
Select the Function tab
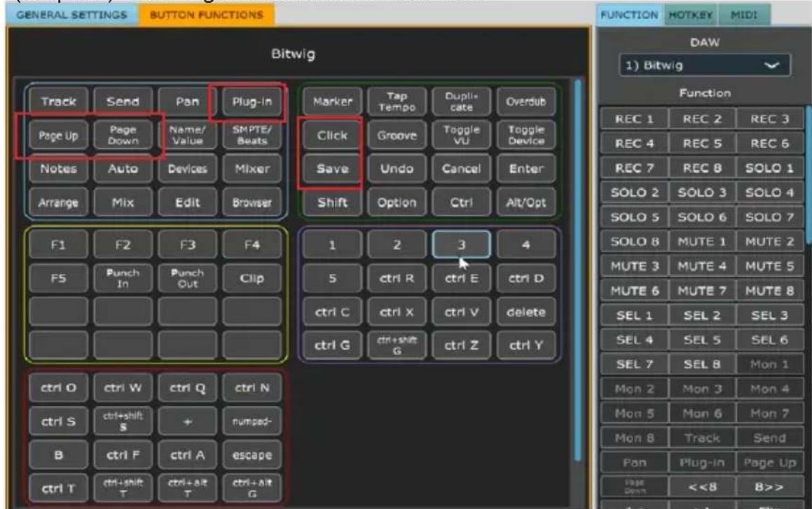[x=629, y=15]
